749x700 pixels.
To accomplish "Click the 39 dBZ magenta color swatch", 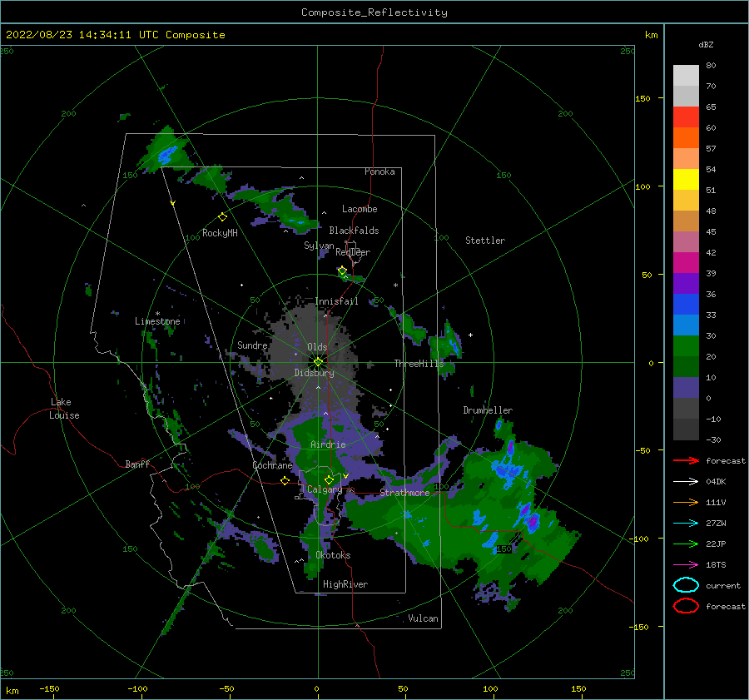I will [686, 263].
